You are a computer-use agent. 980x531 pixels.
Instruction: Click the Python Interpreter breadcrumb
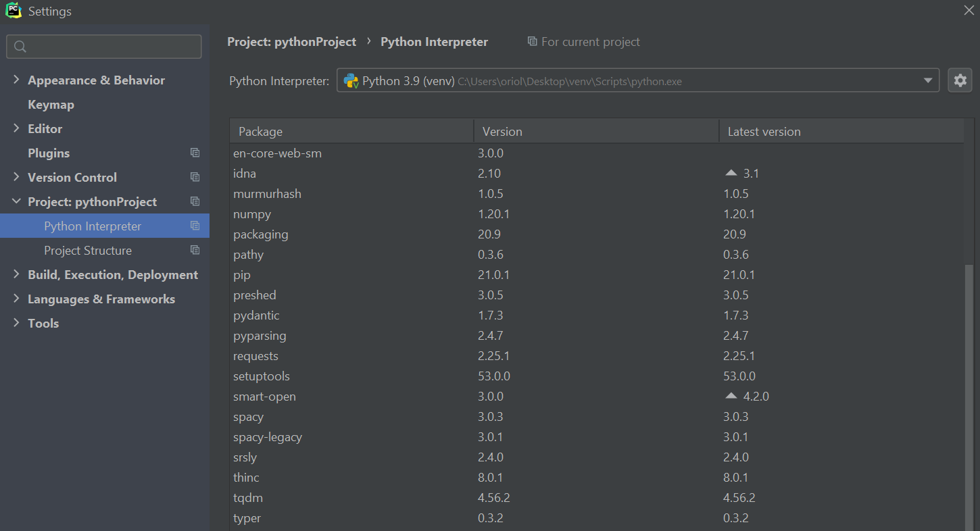click(434, 42)
